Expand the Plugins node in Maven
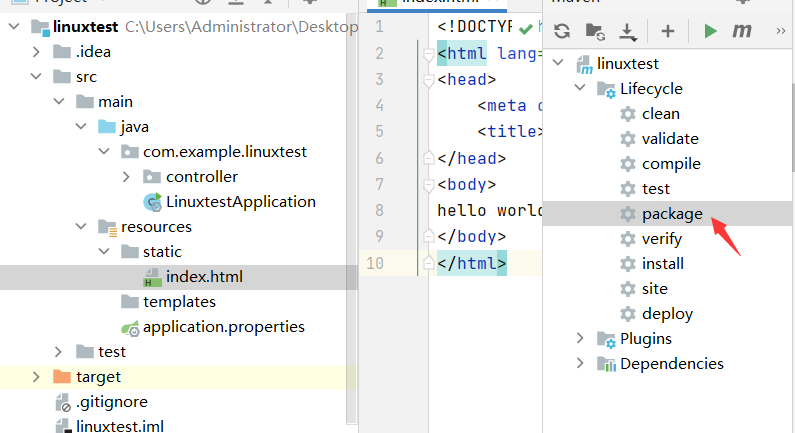The width and height of the screenshot is (795, 433). click(581, 339)
